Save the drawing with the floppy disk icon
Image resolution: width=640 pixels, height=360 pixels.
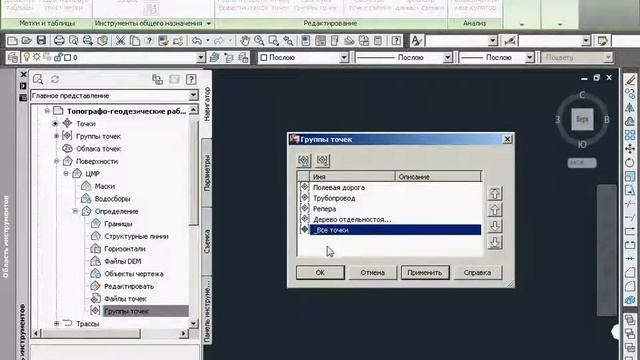click(41, 40)
